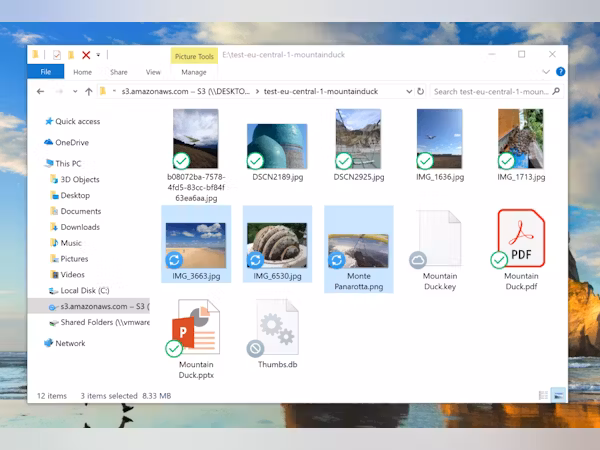Expand the ribbon with the chevron
The image size is (600, 450).
pos(546,72)
